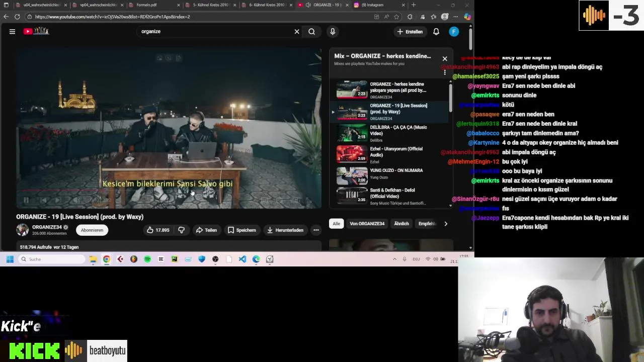Open a new browser tab
Viewport: 644px width, 362px height.
(414, 5)
